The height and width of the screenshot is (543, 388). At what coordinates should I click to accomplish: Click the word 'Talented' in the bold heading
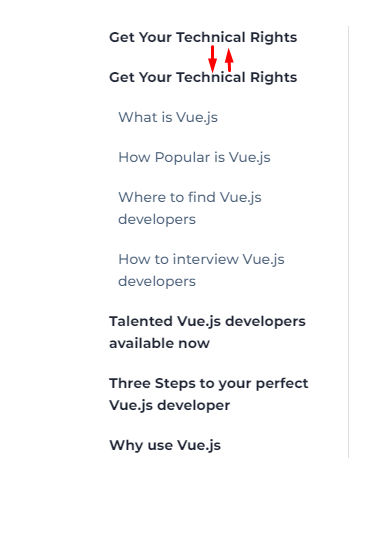(x=141, y=321)
